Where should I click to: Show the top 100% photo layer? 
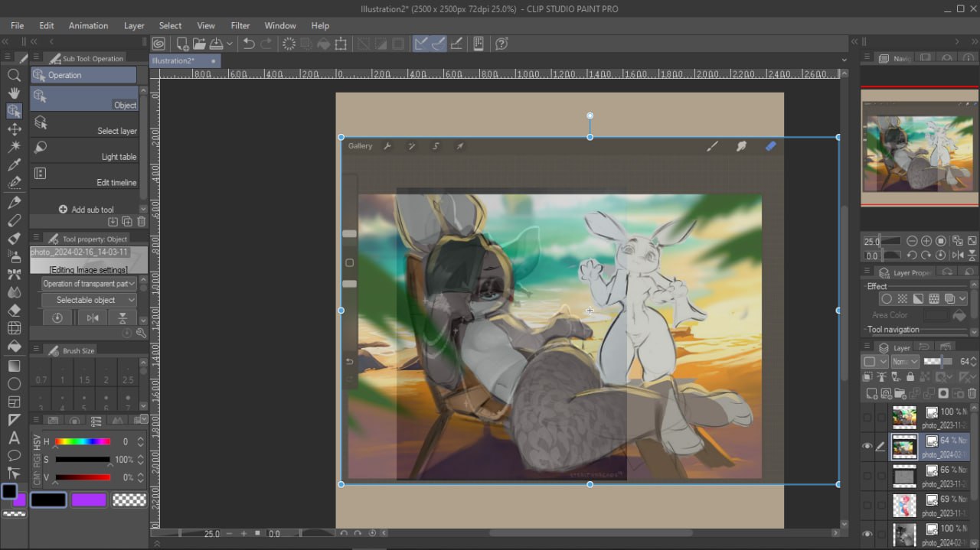click(x=867, y=418)
